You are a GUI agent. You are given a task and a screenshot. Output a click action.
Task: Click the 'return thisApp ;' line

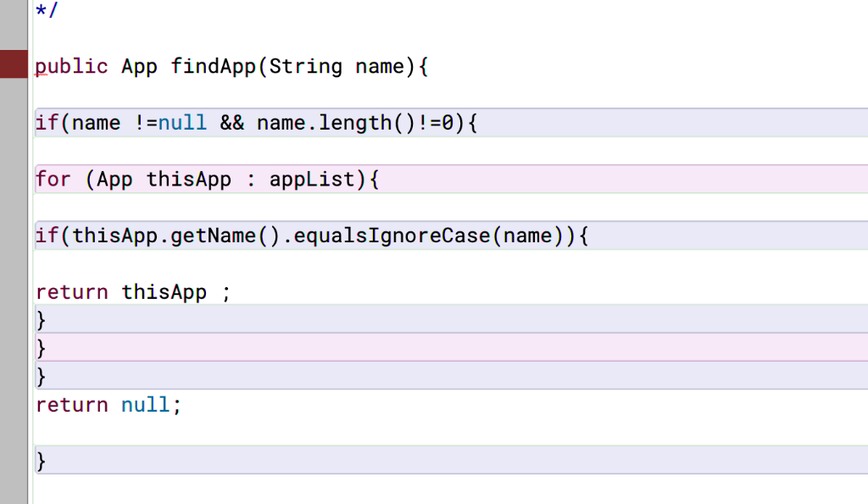coord(133,292)
